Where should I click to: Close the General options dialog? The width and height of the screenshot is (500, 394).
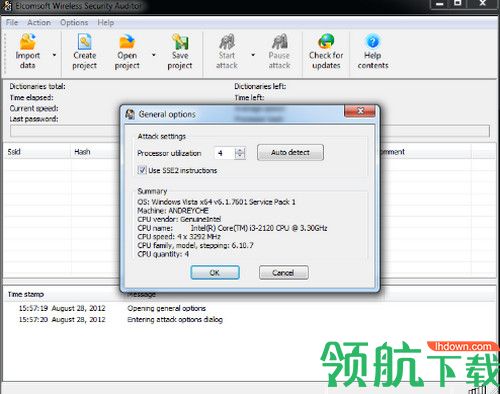[360, 111]
